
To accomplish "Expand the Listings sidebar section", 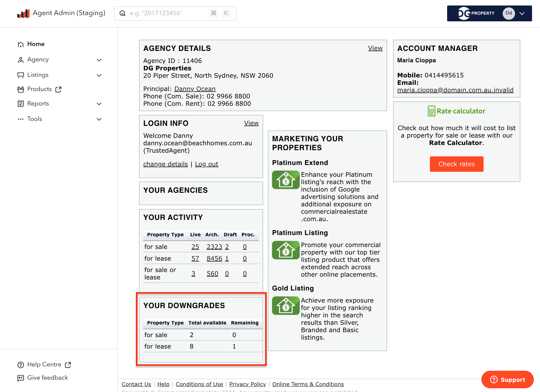I will 99,75.
